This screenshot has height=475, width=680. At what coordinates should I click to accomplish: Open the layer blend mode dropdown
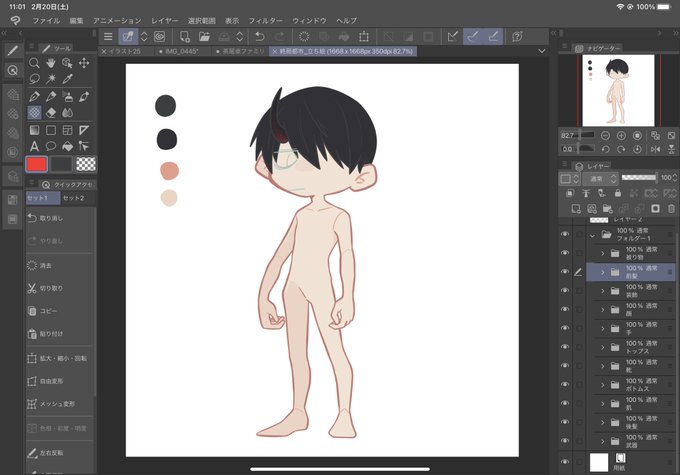click(600, 178)
